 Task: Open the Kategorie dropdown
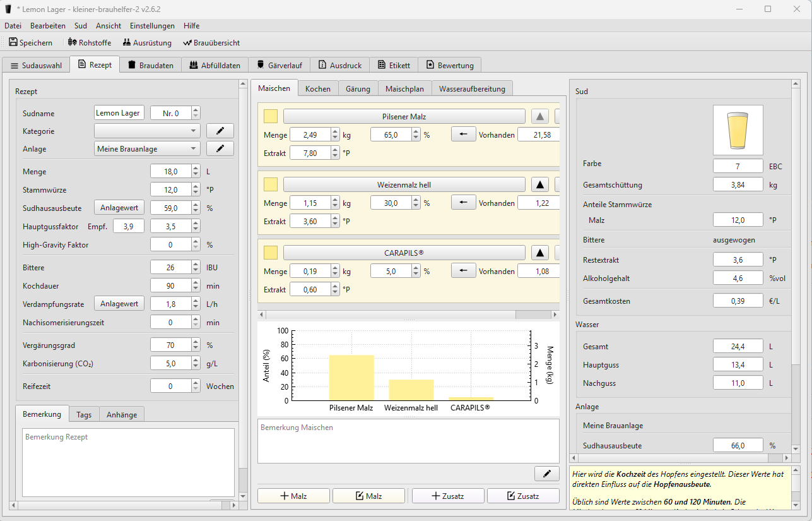[x=146, y=131]
